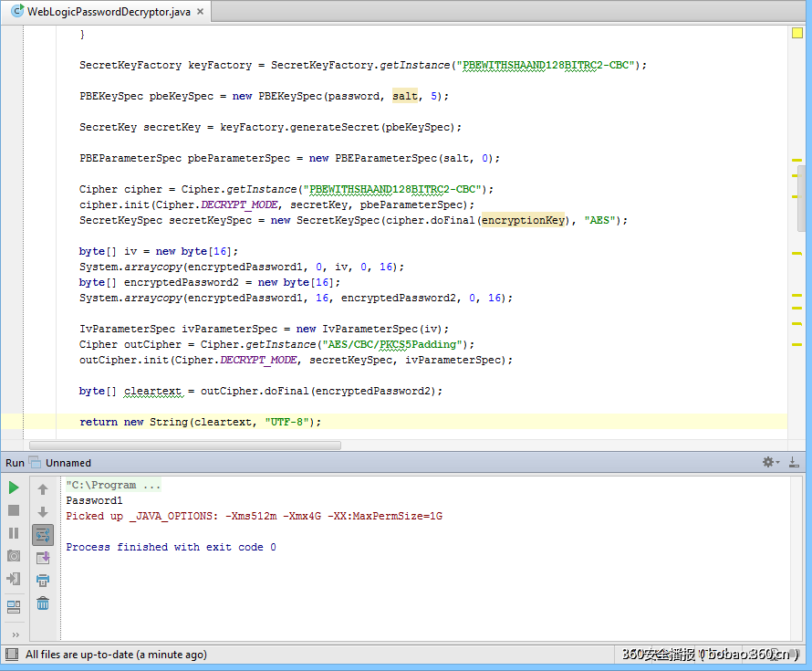Click the algorithm string in the Cipher cipher line

(x=392, y=189)
